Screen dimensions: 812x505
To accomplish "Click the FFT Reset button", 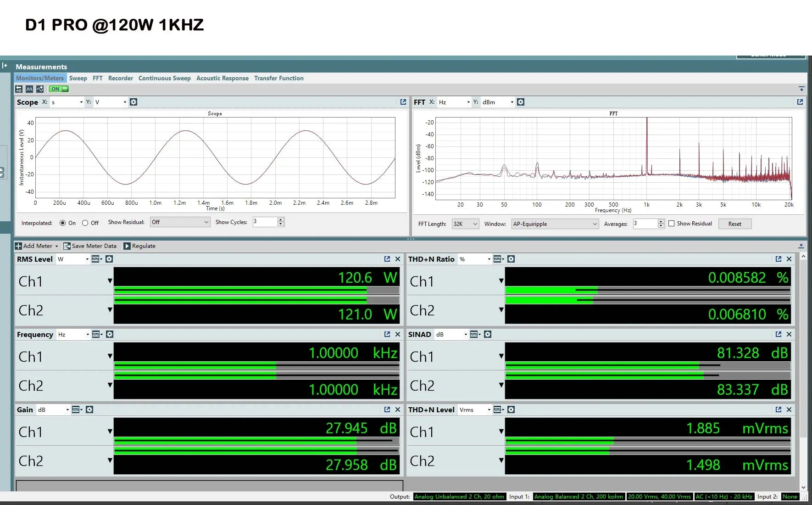I will pos(734,224).
